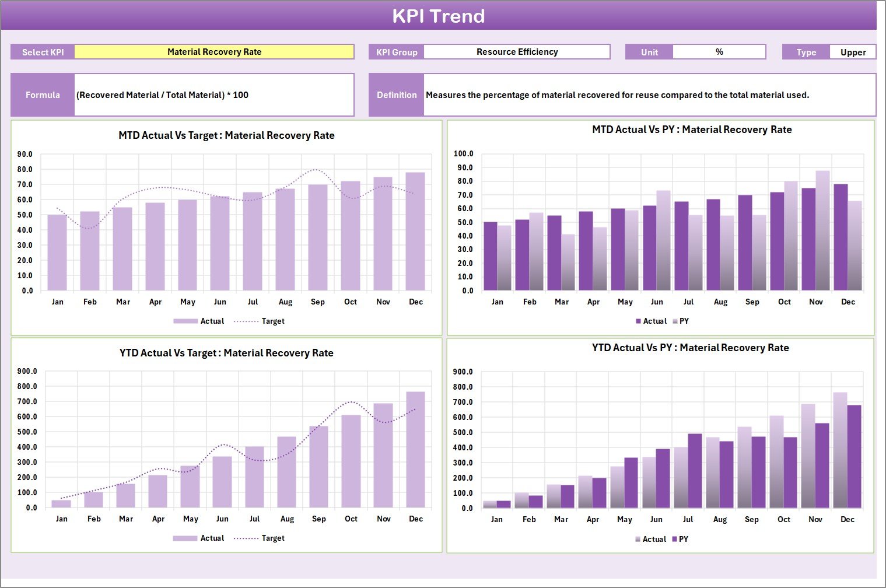Select the Definition description cell
Viewport: 886px width, 588px height.
(649, 95)
